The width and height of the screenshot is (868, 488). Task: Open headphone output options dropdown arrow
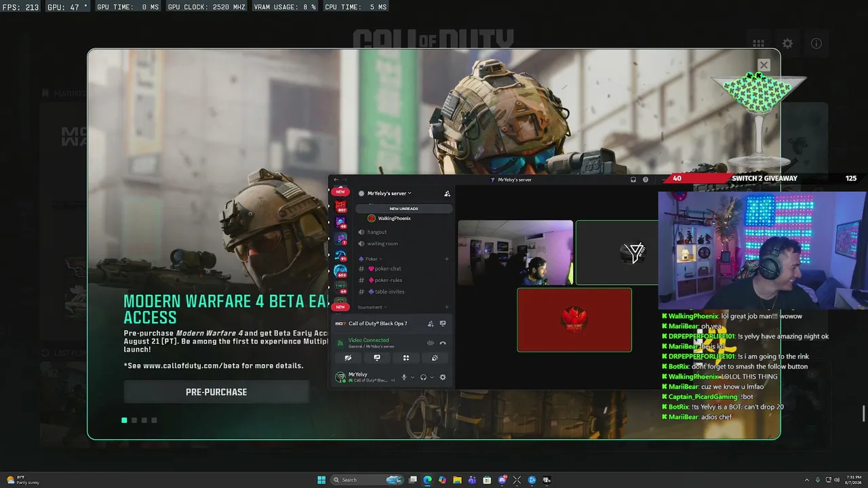(431, 378)
